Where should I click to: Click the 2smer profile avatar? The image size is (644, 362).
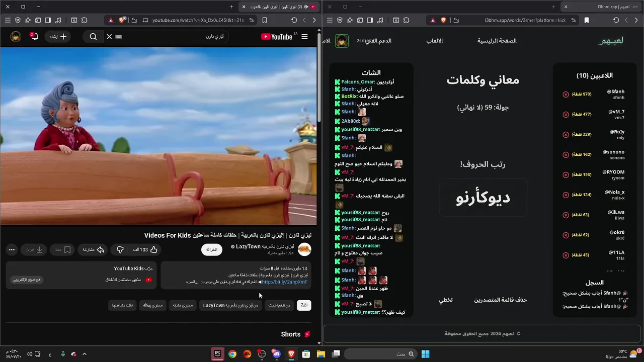click(x=342, y=41)
